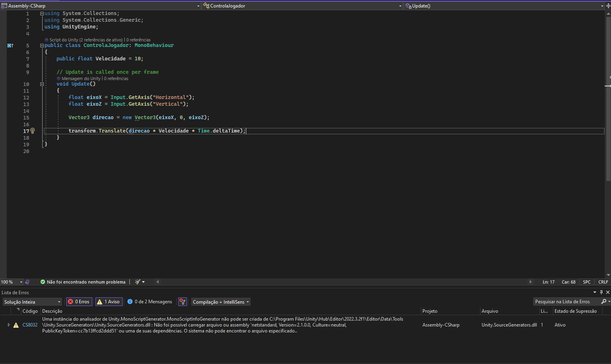Close the Lista de Erros panel
This screenshot has height=364, width=611.
(x=608, y=292)
